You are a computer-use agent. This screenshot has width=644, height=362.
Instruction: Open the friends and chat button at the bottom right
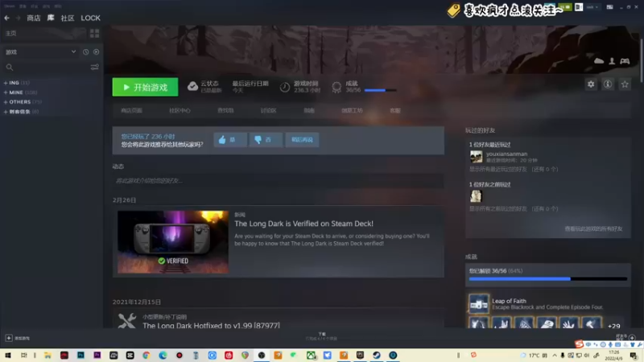(x=626, y=337)
